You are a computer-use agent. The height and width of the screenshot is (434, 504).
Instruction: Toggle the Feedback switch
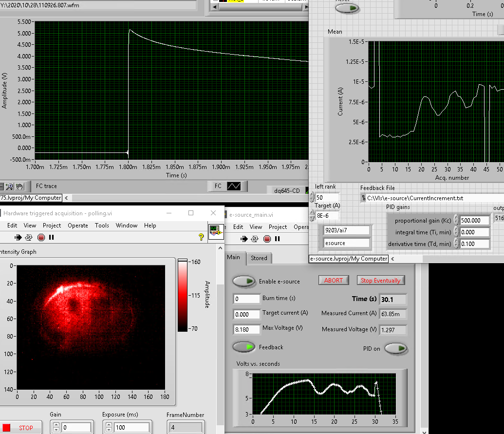coord(244,347)
